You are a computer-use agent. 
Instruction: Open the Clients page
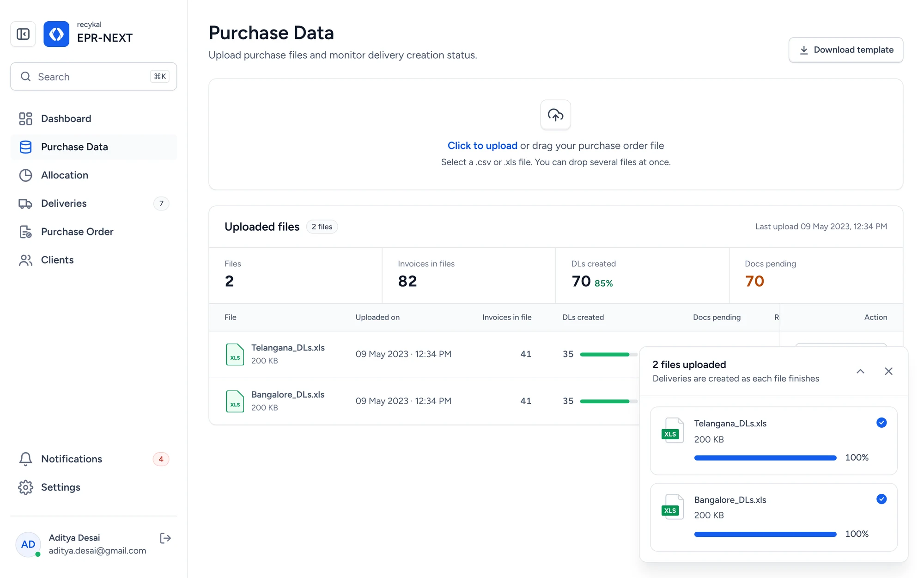click(94, 260)
